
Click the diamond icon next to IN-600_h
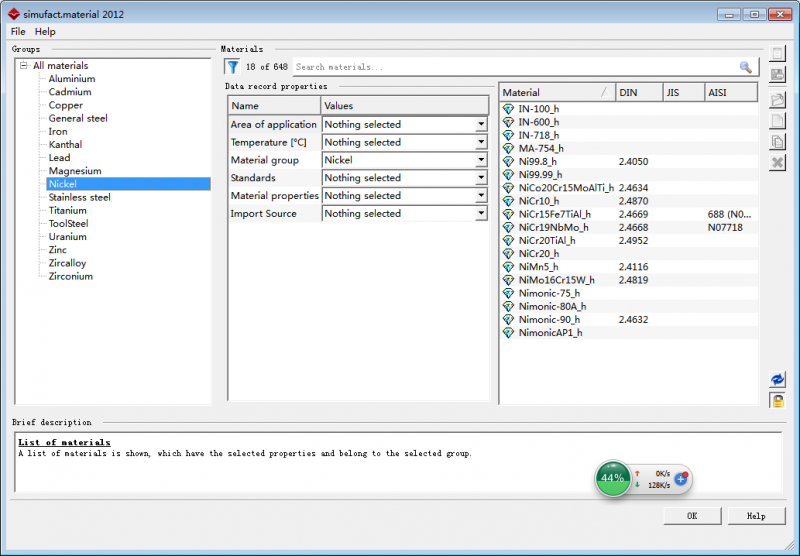[x=508, y=122]
